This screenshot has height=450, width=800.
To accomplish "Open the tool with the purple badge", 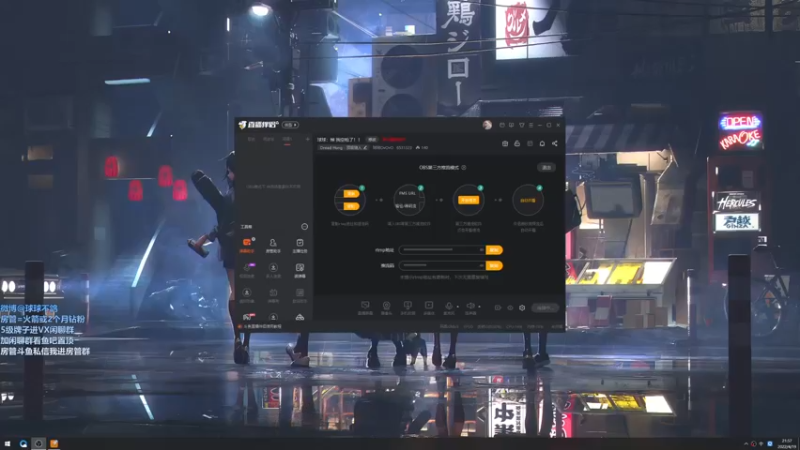I will (x=247, y=270).
